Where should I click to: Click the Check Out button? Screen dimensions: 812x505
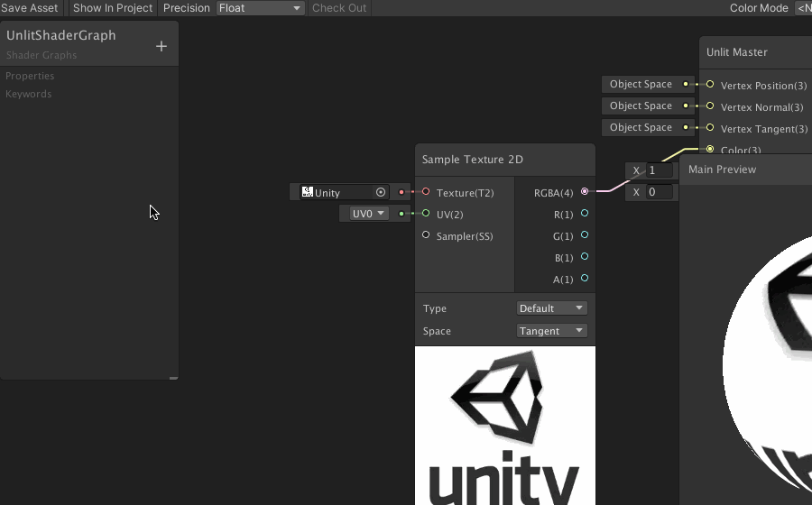tap(339, 8)
